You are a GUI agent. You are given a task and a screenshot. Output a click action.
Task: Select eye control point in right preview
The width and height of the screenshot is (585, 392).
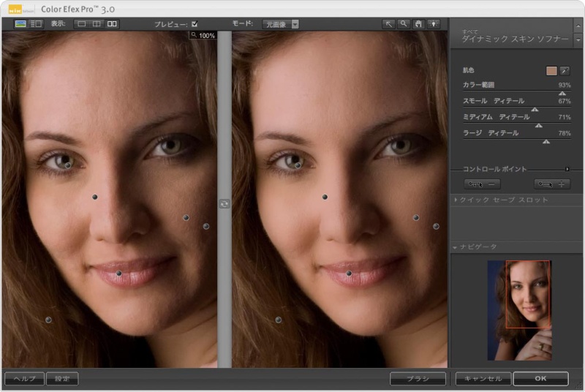coord(298,165)
